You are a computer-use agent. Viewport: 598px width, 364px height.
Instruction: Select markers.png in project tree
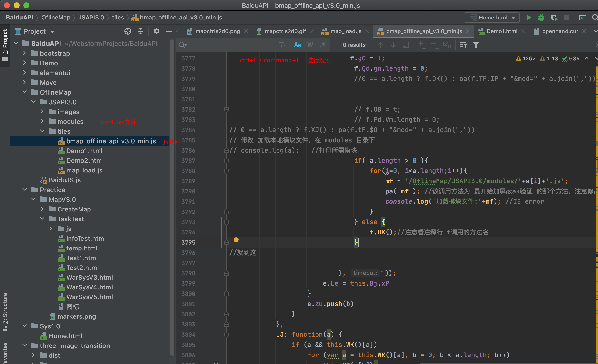(x=77, y=316)
